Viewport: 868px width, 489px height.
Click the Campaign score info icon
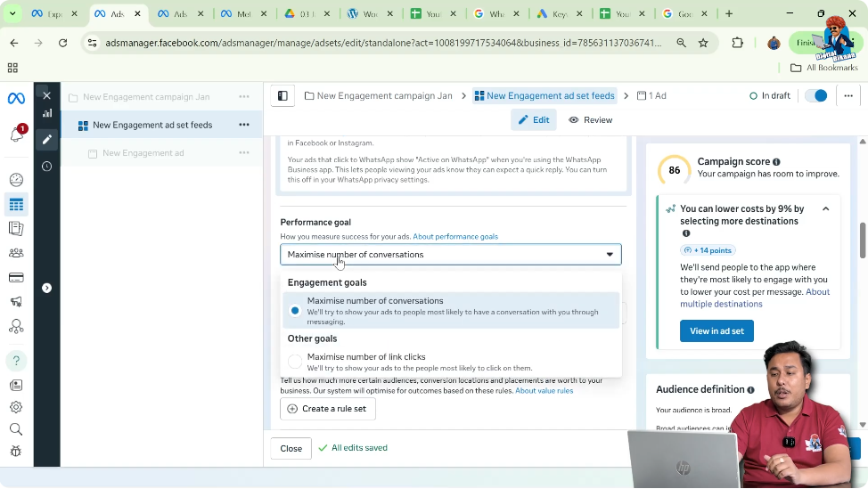[x=776, y=162]
